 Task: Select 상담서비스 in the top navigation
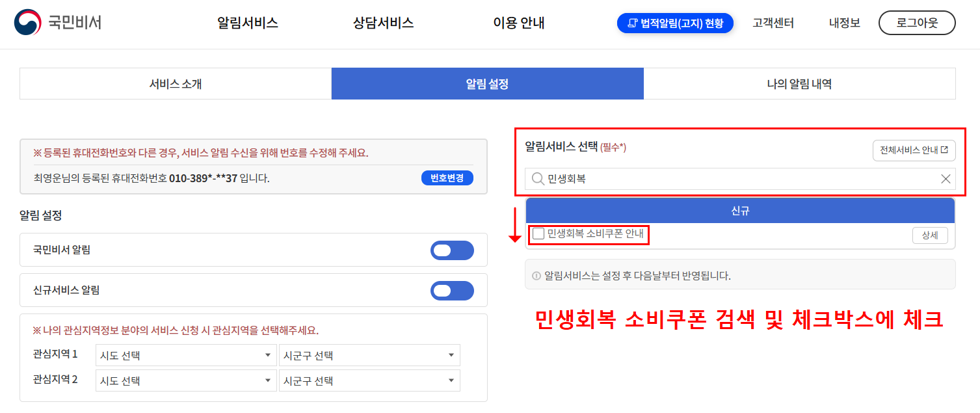tap(382, 23)
